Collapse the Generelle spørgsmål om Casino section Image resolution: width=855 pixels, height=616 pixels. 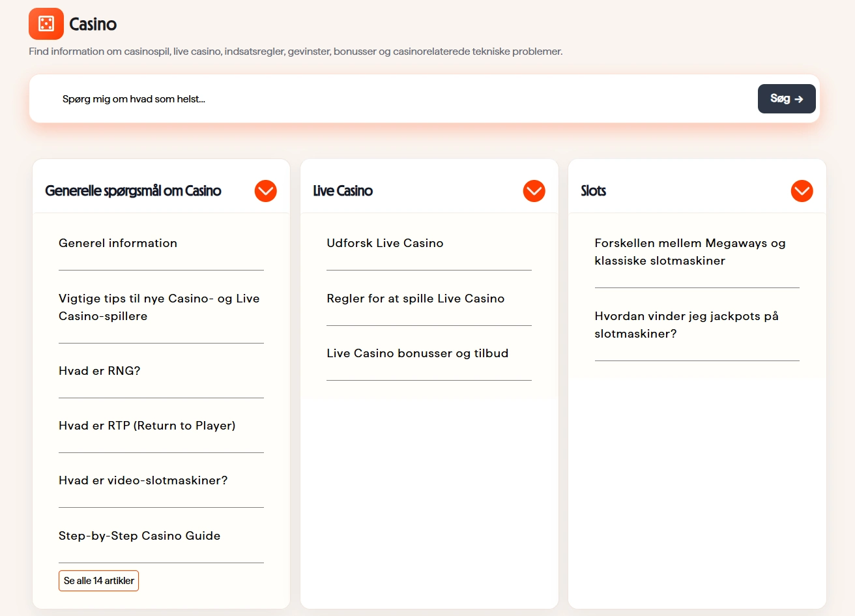tap(266, 191)
